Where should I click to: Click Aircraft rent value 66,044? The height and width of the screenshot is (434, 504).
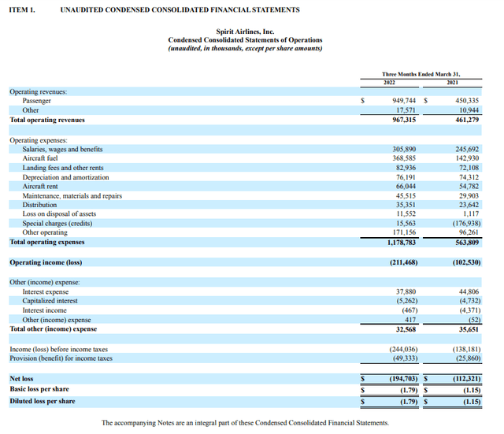click(406, 186)
